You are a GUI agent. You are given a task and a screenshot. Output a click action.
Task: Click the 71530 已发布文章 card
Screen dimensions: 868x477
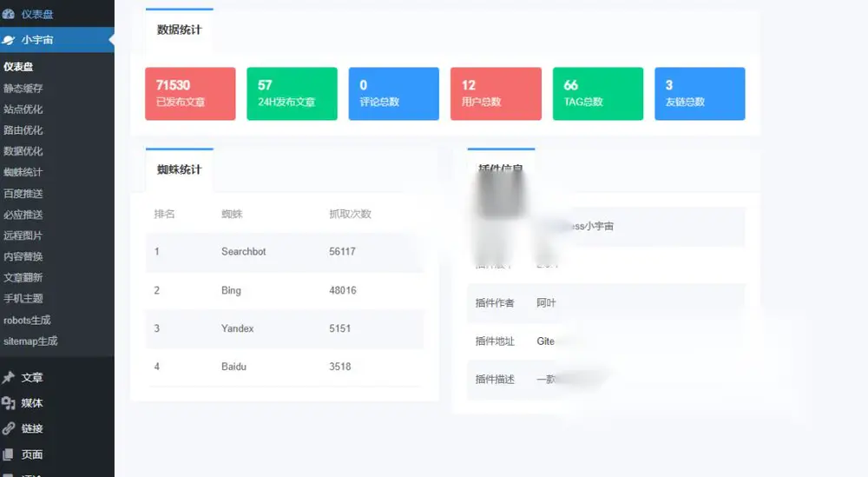[x=190, y=94]
